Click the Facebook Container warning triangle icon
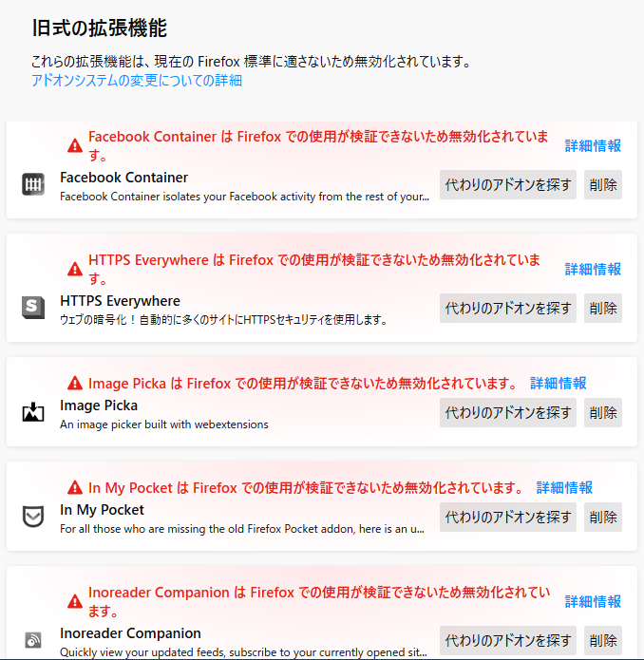 [75, 145]
